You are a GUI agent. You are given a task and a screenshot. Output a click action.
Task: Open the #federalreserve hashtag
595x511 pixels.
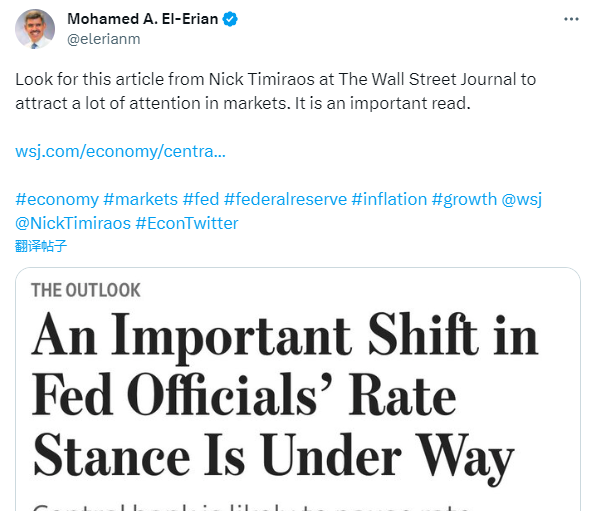tap(285, 199)
